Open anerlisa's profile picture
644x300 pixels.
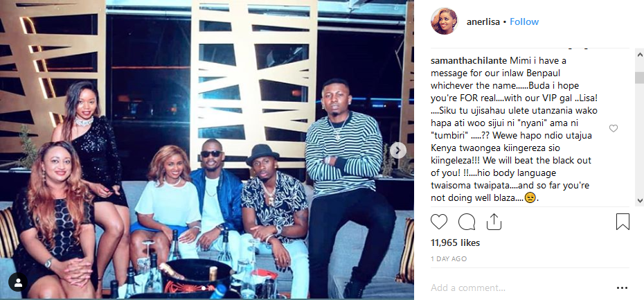tap(444, 21)
